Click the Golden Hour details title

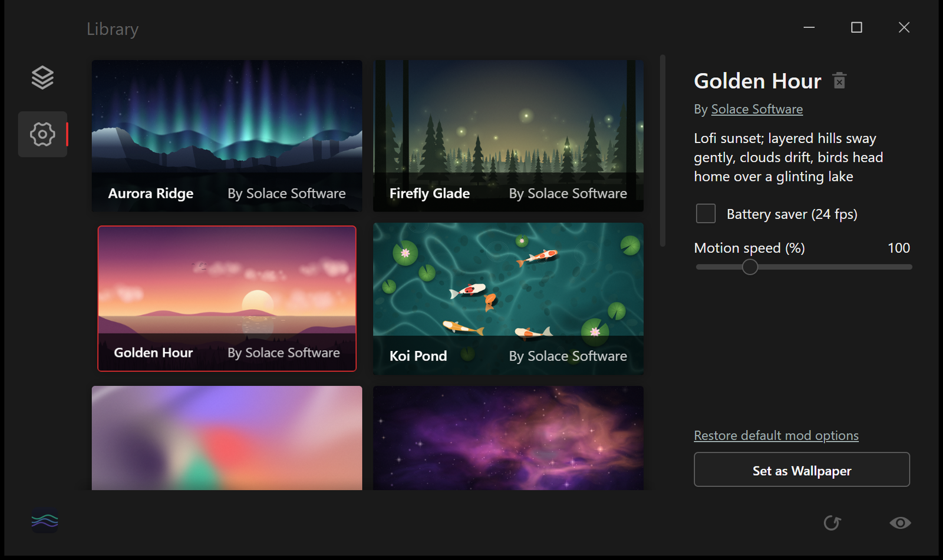[x=757, y=81]
